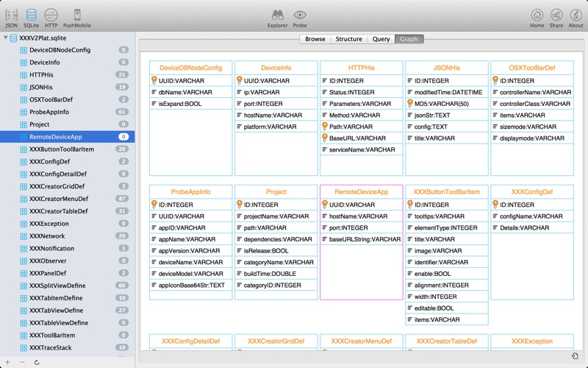Click modifiedTime:DATETIME field in JSONHis card
The width and height of the screenshot is (588, 368).
(x=447, y=92)
